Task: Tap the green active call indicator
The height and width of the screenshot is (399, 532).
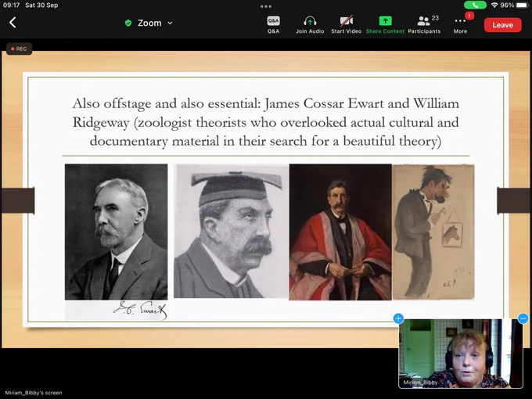Action: [x=475, y=5]
